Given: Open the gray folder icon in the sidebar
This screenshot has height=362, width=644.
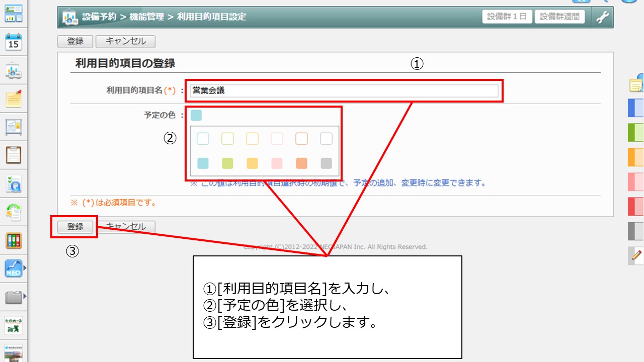Looking at the screenshot, I should [14, 297].
